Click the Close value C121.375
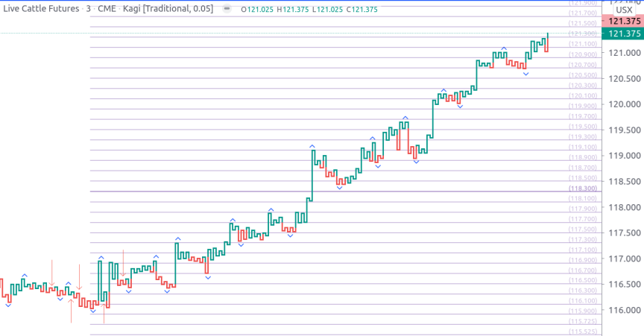Viewport: 644px width, 336px height. 362,10
